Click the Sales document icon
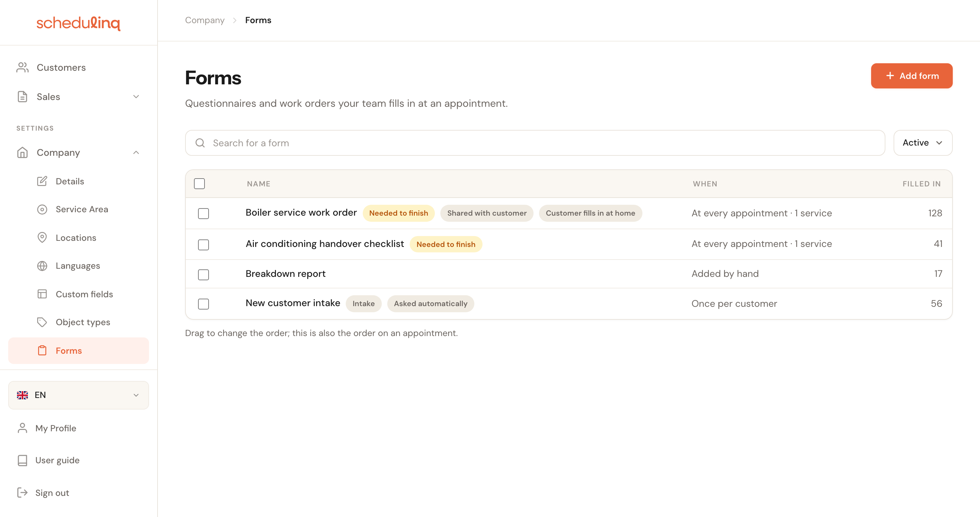The height and width of the screenshot is (517, 980). pos(22,97)
